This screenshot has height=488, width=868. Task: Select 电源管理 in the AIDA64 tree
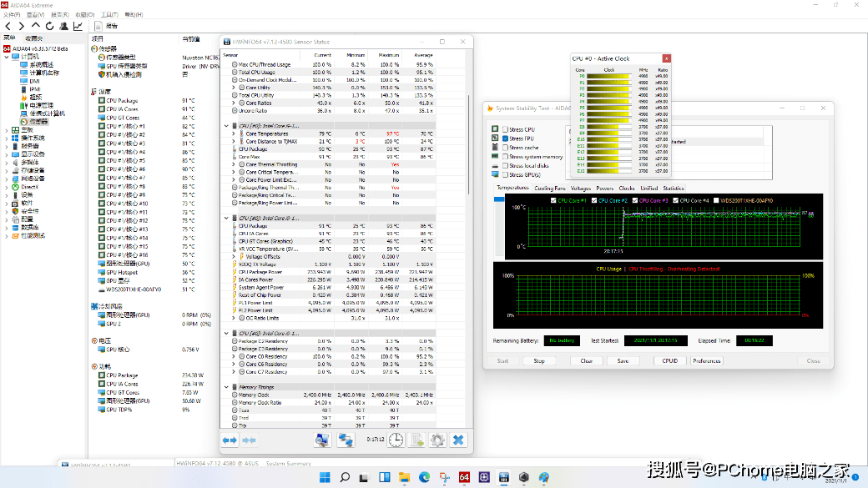point(42,105)
